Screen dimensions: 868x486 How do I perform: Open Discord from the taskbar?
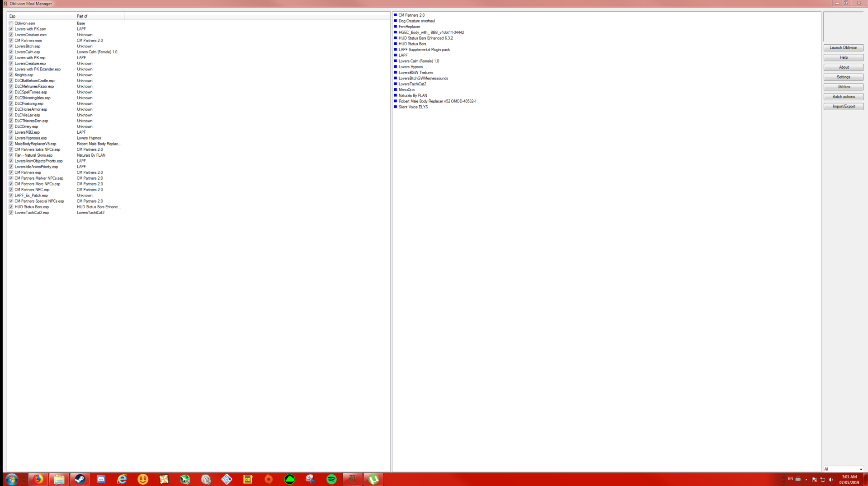pos(101,479)
